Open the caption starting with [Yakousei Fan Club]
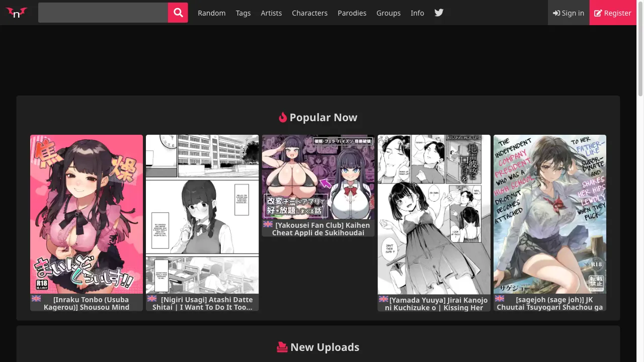The width and height of the screenshot is (644, 362). [318, 229]
